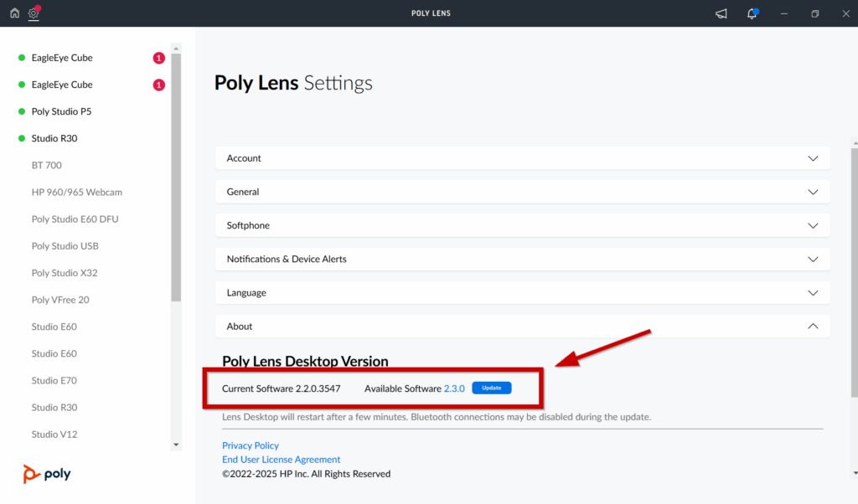Expand the Softphone section chevron
858x504 pixels.
[812, 226]
